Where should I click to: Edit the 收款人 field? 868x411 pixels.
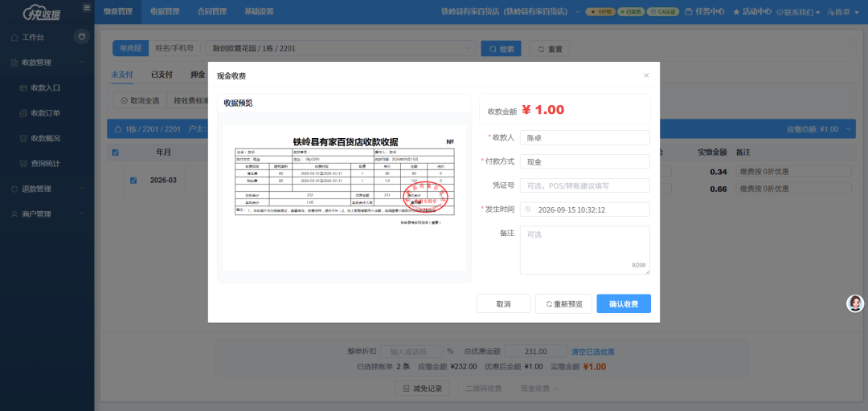point(584,138)
